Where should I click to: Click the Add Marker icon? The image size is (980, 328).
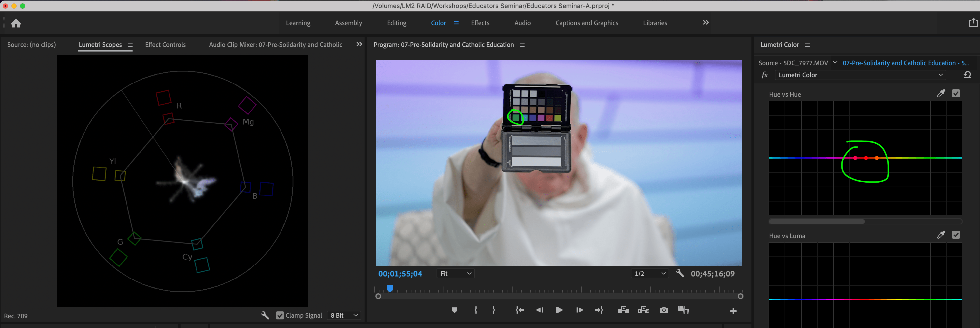pyautogui.click(x=454, y=310)
